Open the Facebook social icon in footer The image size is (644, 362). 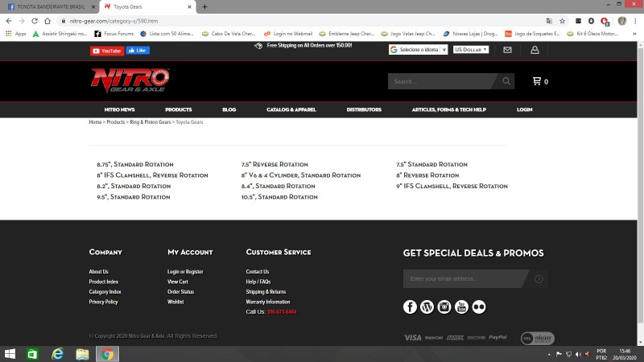tap(410, 306)
